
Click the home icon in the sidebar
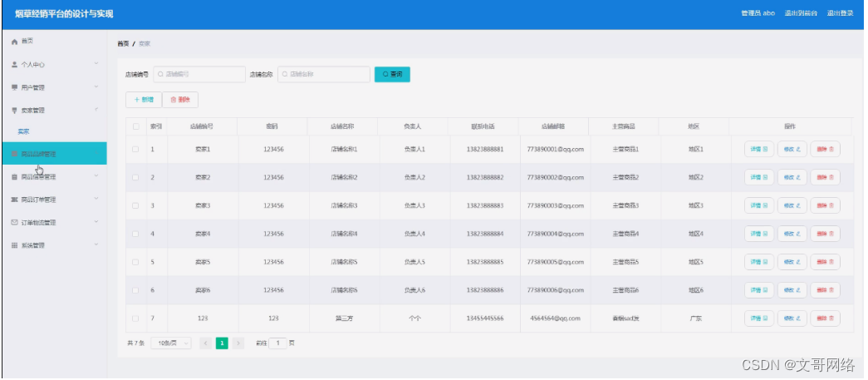(15, 42)
